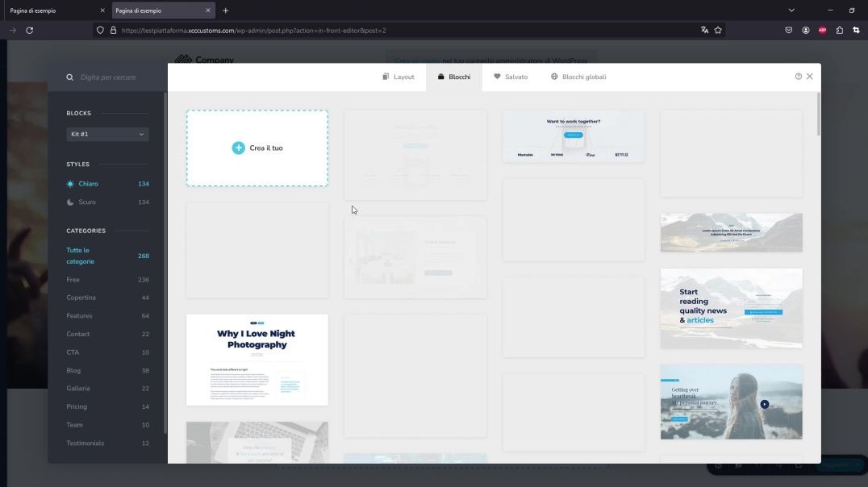Open the Kit #1 dropdown
This screenshot has width=868, height=487.
click(x=107, y=134)
